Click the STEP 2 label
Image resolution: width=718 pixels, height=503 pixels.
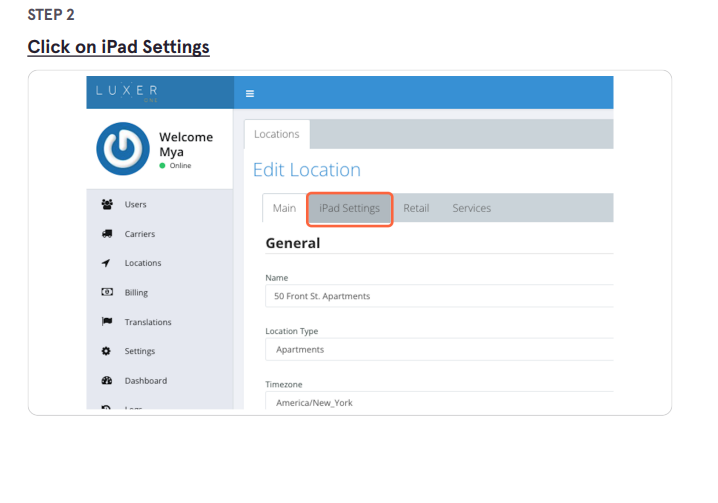pyautogui.click(x=51, y=15)
